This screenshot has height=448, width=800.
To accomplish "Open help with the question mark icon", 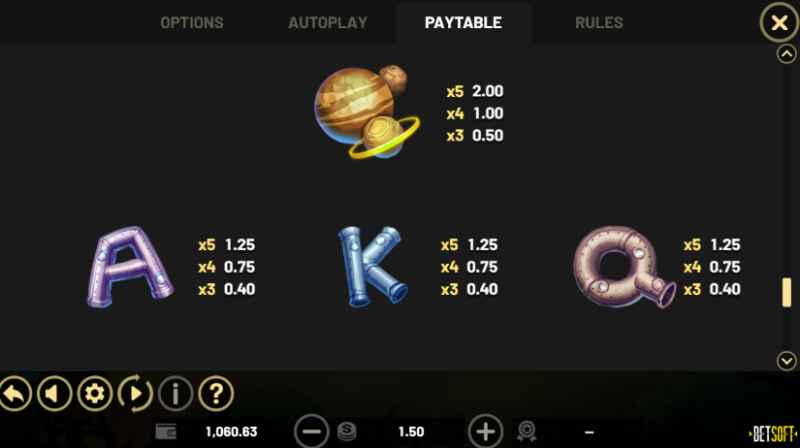I will [x=216, y=393].
